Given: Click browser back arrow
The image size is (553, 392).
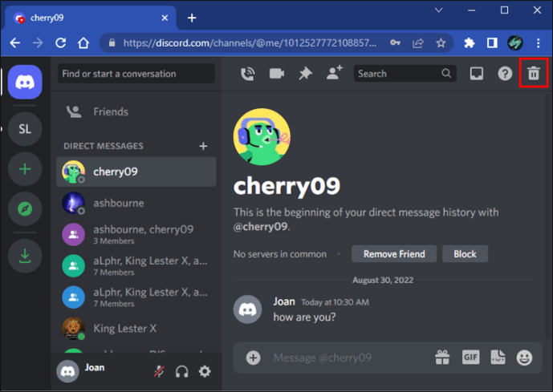Looking at the screenshot, I should 14,43.
